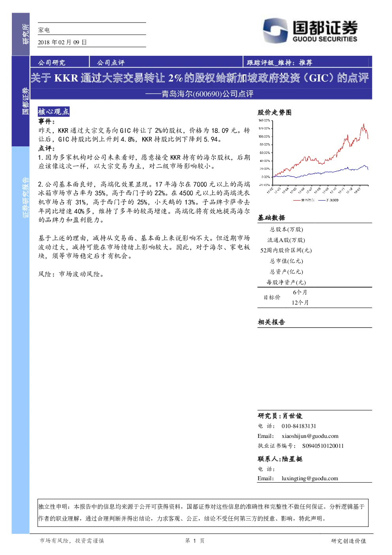The height and width of the screenshot is (555, 392).
Task: Click the KKR report main title
Action: (200, 78)
